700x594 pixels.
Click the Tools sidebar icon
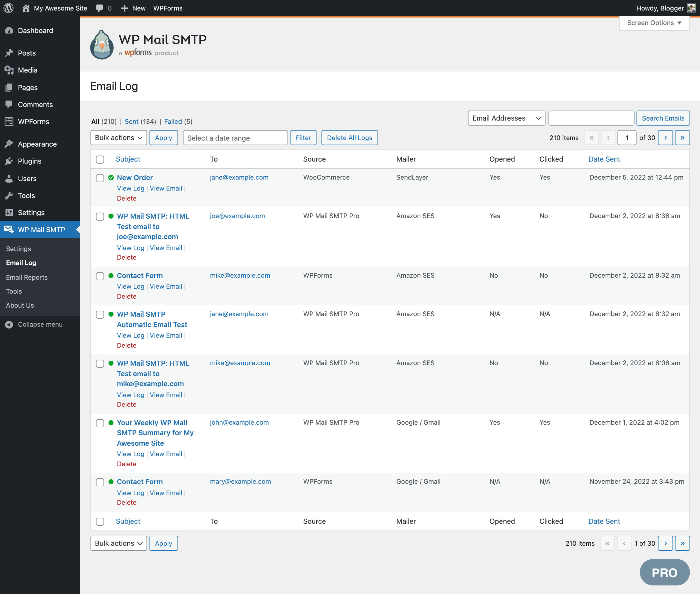(x=10, y=195)
